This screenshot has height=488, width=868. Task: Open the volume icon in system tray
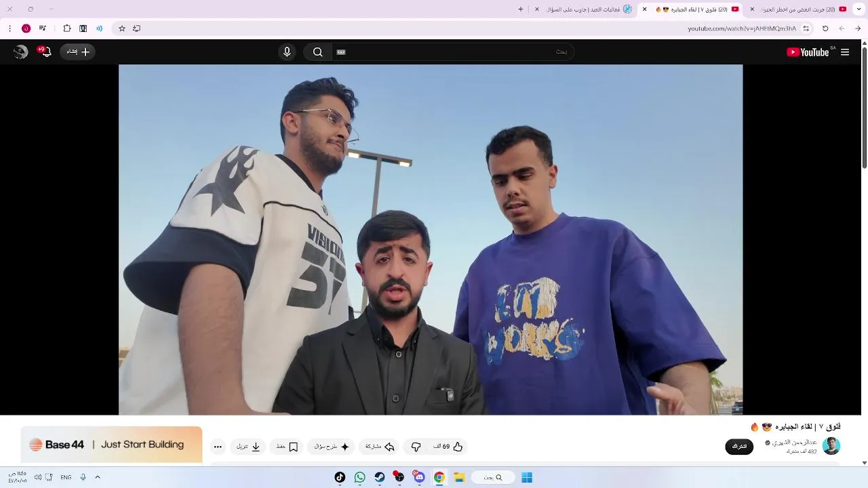click(x=37, y=477)
